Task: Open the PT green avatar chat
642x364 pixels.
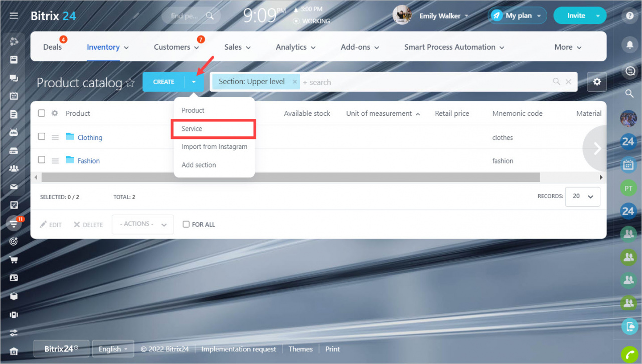Action: pos(628,188)
